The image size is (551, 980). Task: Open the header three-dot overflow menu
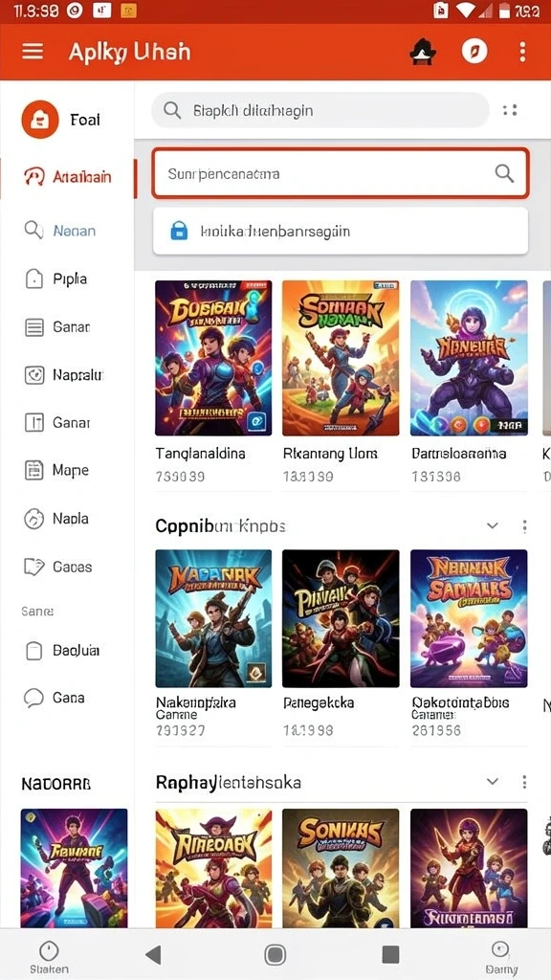pos(522,52)
